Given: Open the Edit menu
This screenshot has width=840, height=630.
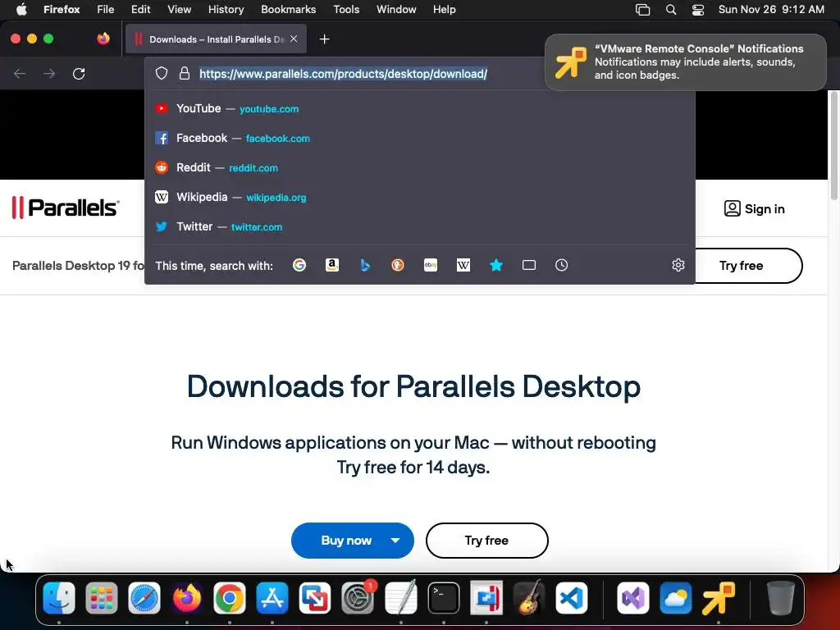Looking at the screenshot, I should pos(140,10).
